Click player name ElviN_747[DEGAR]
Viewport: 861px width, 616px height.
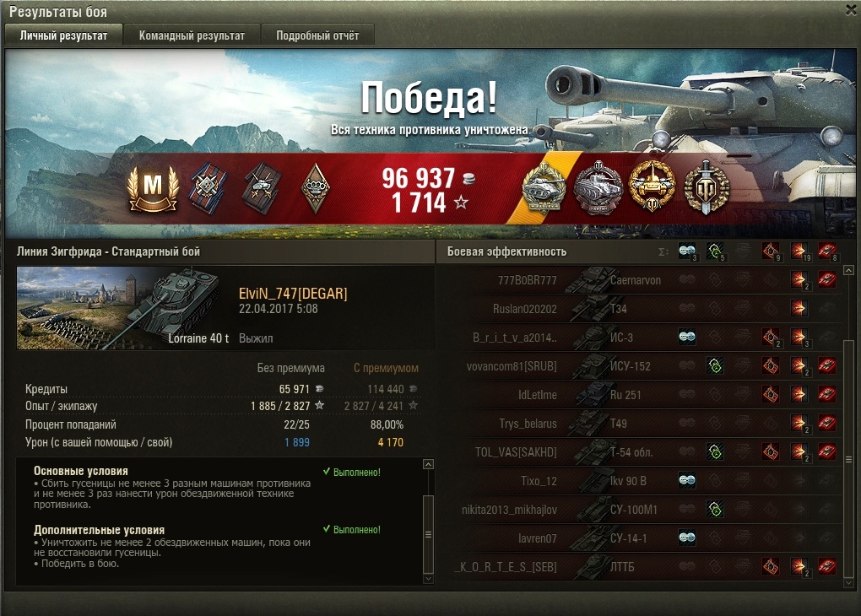click(x=293, y=294)
